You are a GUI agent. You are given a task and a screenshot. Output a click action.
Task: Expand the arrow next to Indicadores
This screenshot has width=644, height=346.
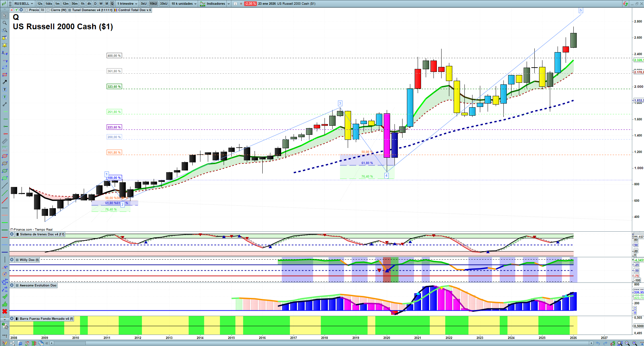click(x=229, y=4)
